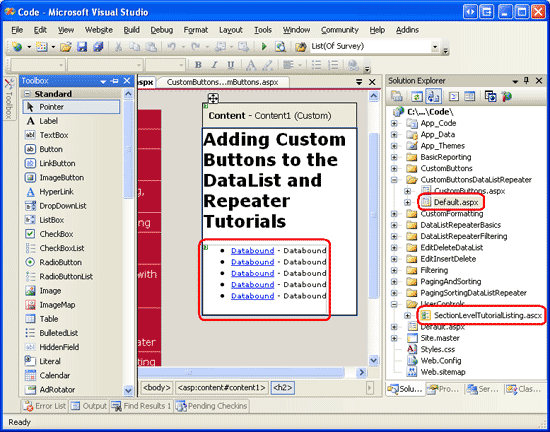Click the Save icon in toolbar
Image resolution: width=550 pixels, height=432 pixels.
[x=82, y=47]
